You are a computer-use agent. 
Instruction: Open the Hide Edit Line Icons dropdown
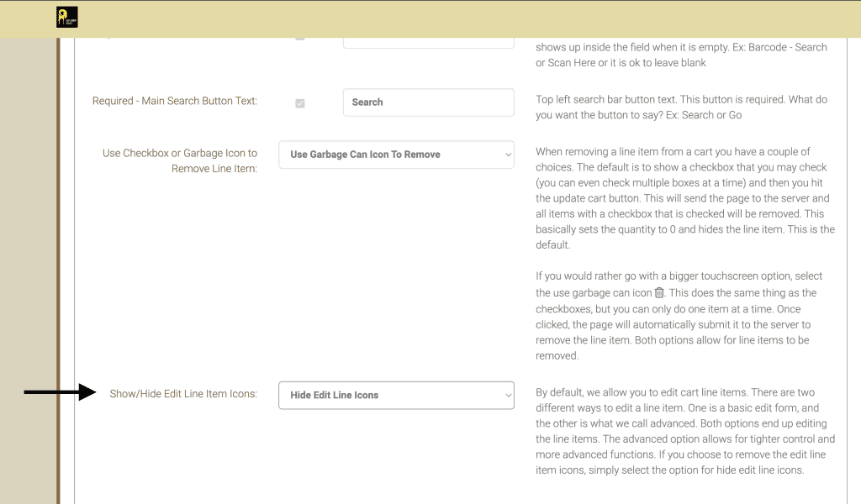pos(396,396)
